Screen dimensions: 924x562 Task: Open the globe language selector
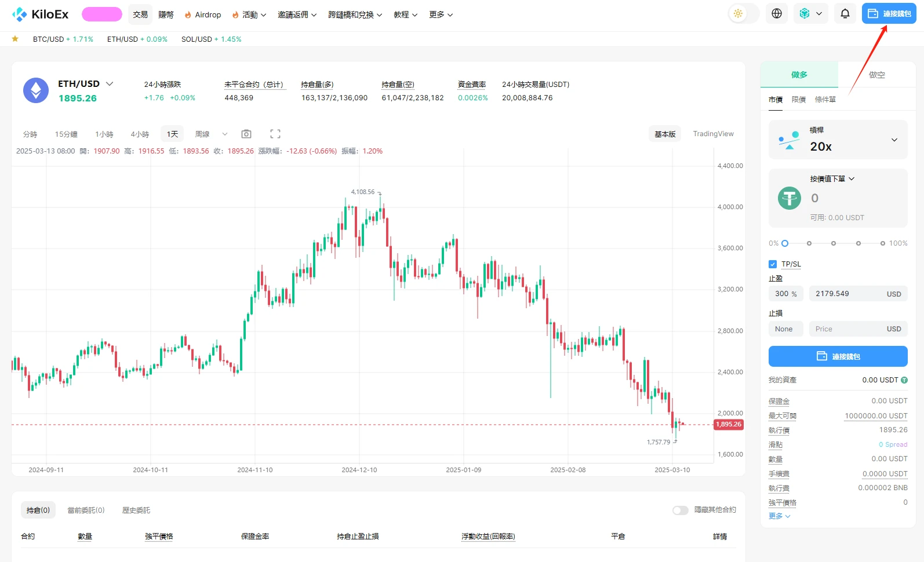pyautogui.click(x=777, y=14)
